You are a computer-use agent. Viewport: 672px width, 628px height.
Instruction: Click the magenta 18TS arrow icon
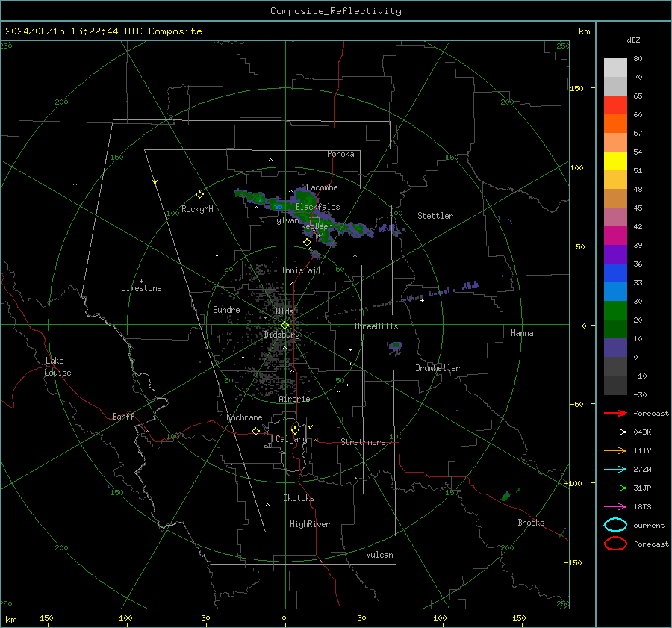pos(615,507)
